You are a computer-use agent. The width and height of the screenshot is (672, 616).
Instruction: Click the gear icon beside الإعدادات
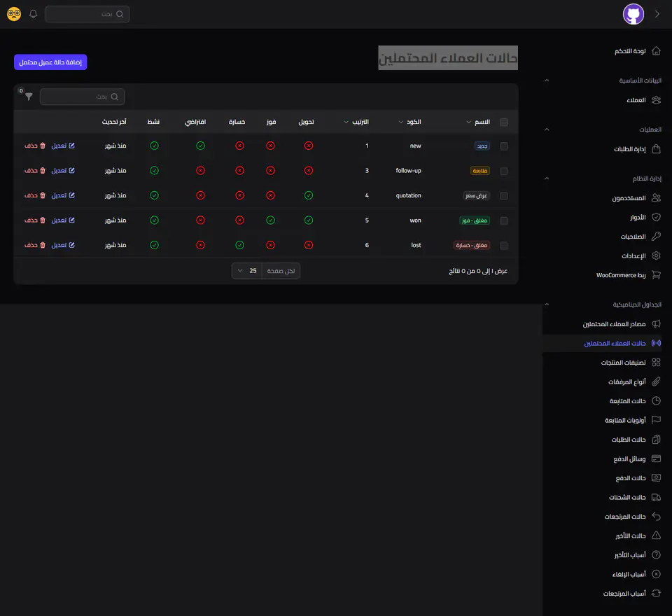(x=656, y=255)
